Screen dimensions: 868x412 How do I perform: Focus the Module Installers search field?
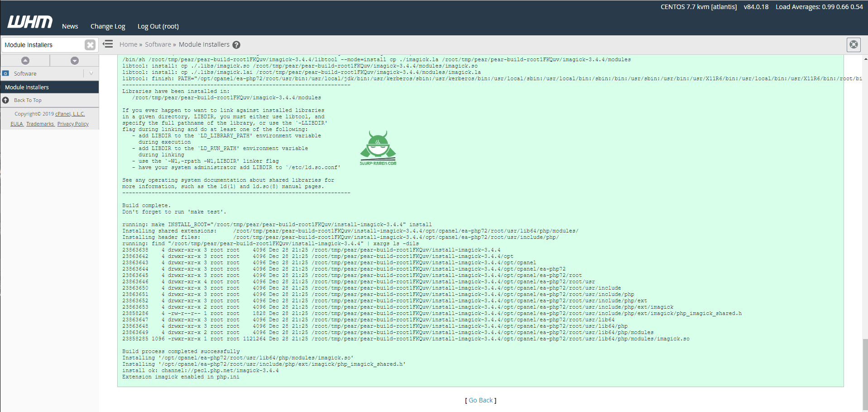tap(43, 45)
